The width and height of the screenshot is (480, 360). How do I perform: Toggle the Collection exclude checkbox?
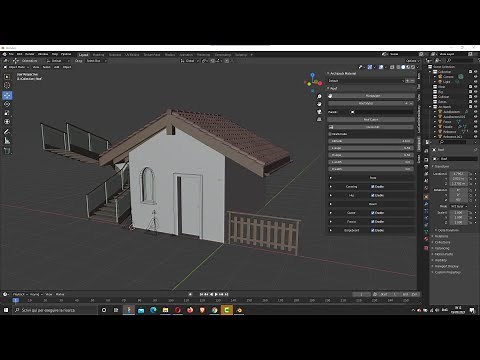click(x=470, y=72)
